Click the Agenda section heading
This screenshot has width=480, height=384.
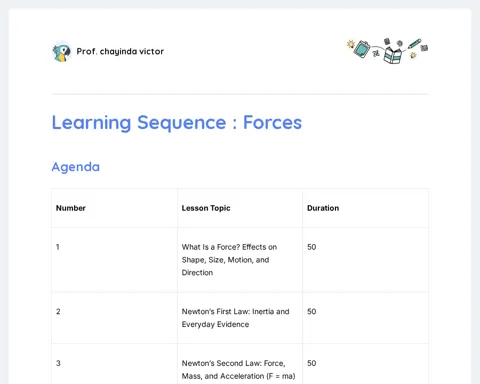(x=76, y=167)
